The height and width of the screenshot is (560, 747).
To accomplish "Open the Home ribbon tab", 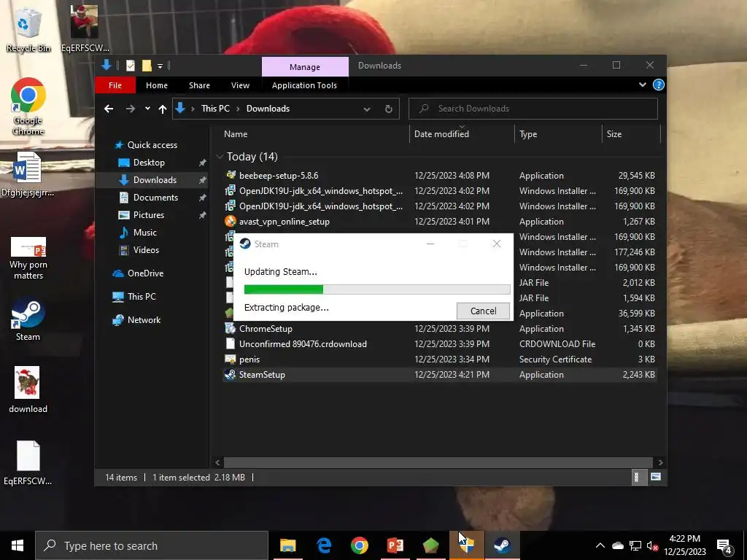I will (157, 85).
